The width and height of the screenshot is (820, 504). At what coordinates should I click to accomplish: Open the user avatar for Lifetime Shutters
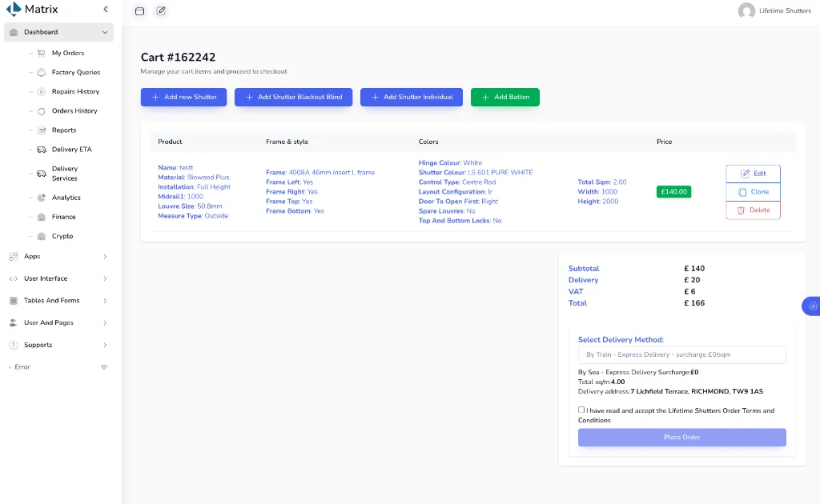[x=746, y=10]
